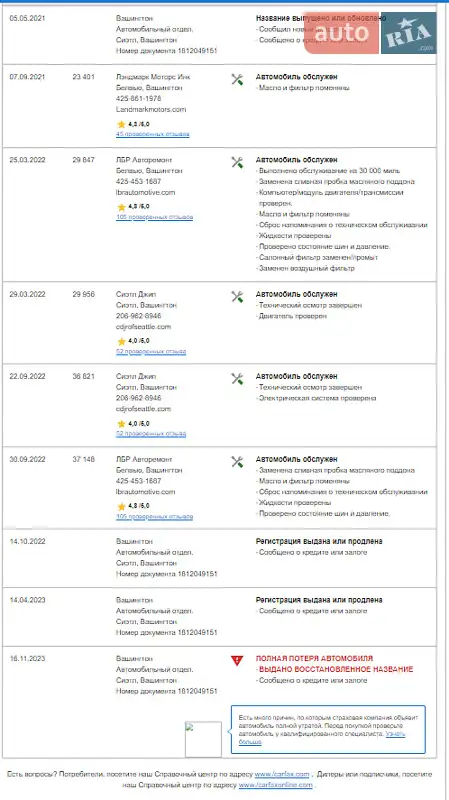Image resolution: width=449 pixels, height=800 pixels.
Task: Open the 45 verified reviews link
Action: coord(153,134)
